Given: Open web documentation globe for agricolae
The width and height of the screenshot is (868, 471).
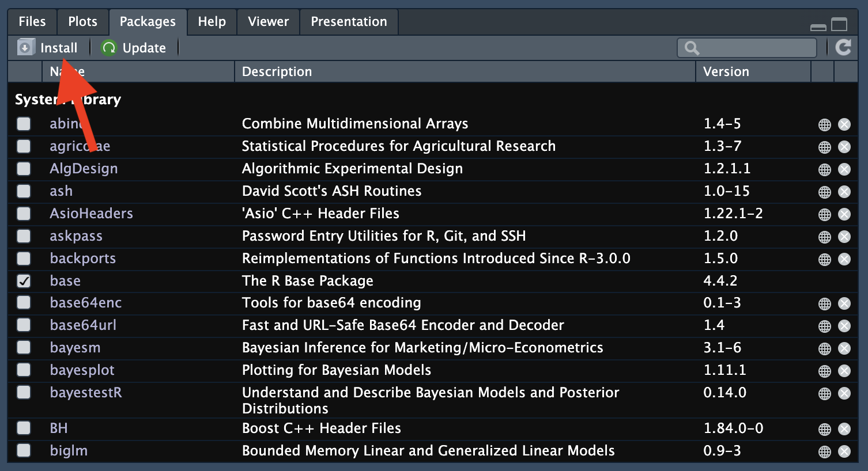Looking at the screenshot, I should [x=825, y=147].
